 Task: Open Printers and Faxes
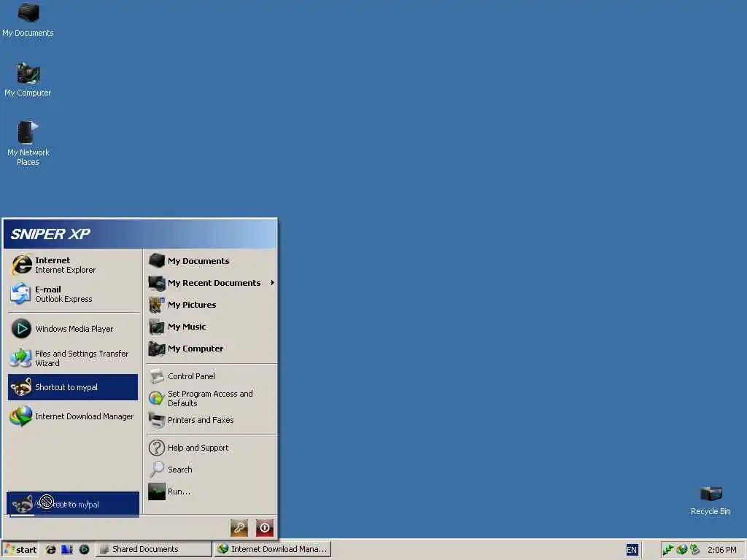[212, 420]
